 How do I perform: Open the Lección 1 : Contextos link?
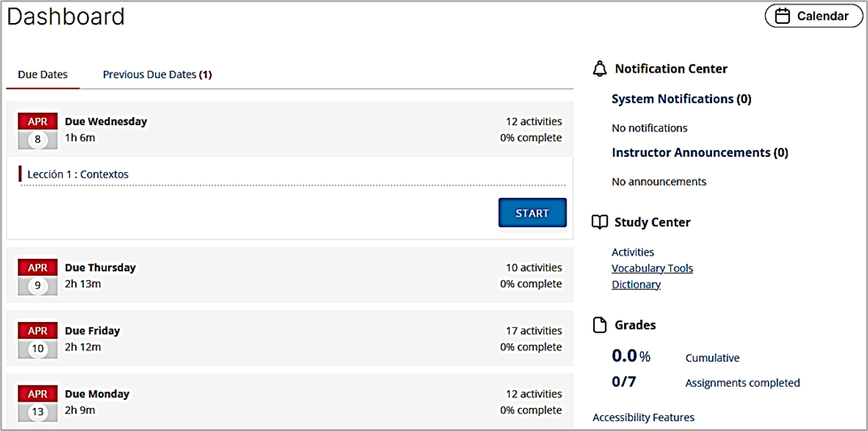(78, 174)
